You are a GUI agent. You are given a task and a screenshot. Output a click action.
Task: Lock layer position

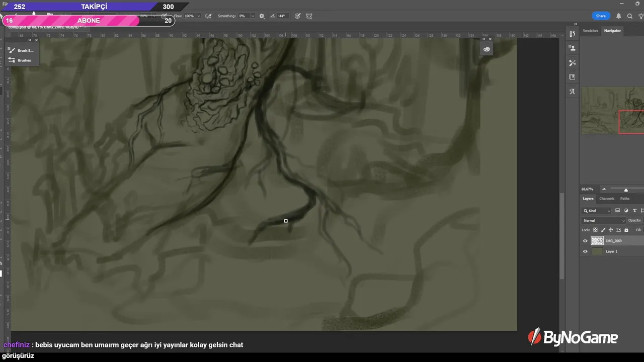(x=611, y=230)
